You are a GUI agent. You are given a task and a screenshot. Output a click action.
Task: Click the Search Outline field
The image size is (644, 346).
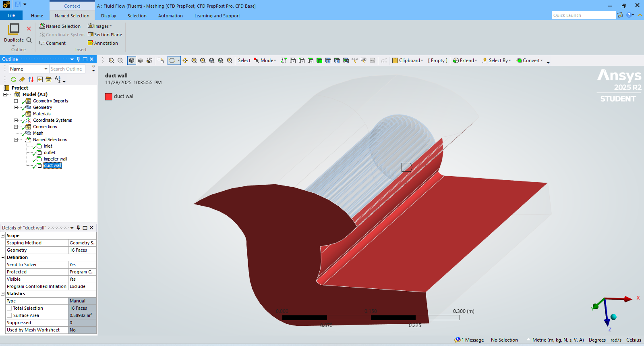coord(66,69)
